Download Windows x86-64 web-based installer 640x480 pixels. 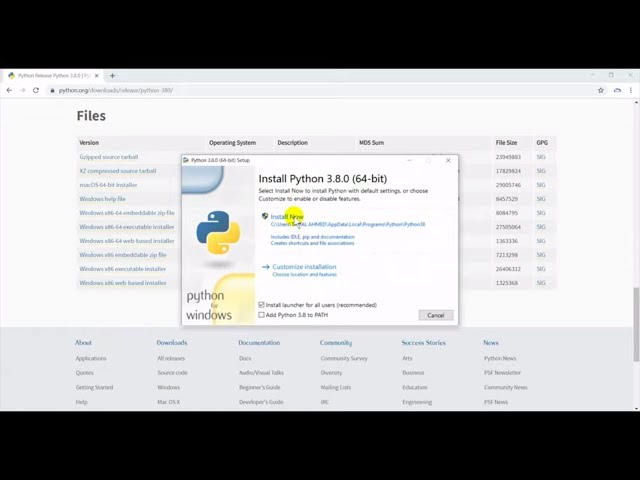(127, 241)
